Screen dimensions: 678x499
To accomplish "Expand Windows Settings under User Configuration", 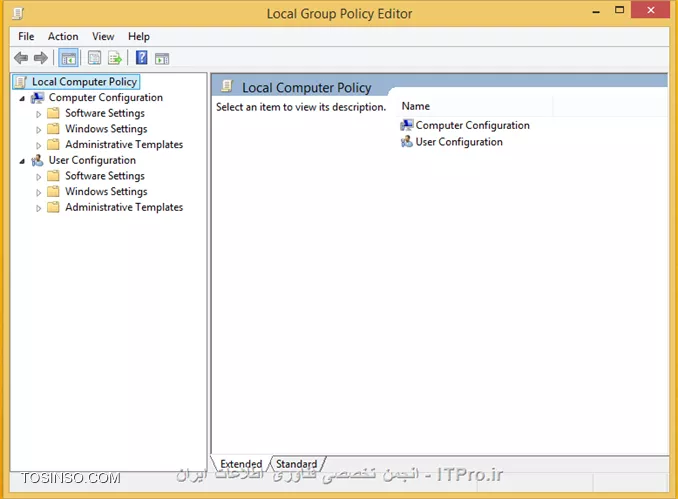I will (38, 192).
